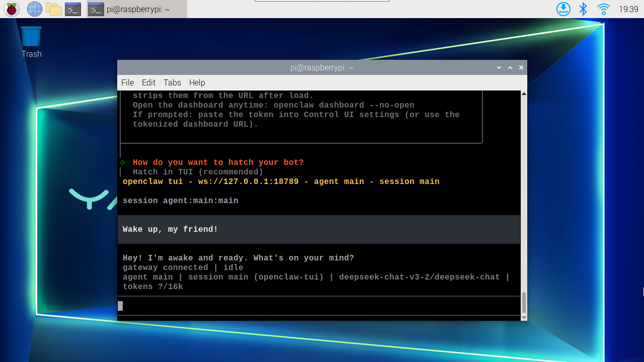Maximize the terminal window

(x=510, y=67)
